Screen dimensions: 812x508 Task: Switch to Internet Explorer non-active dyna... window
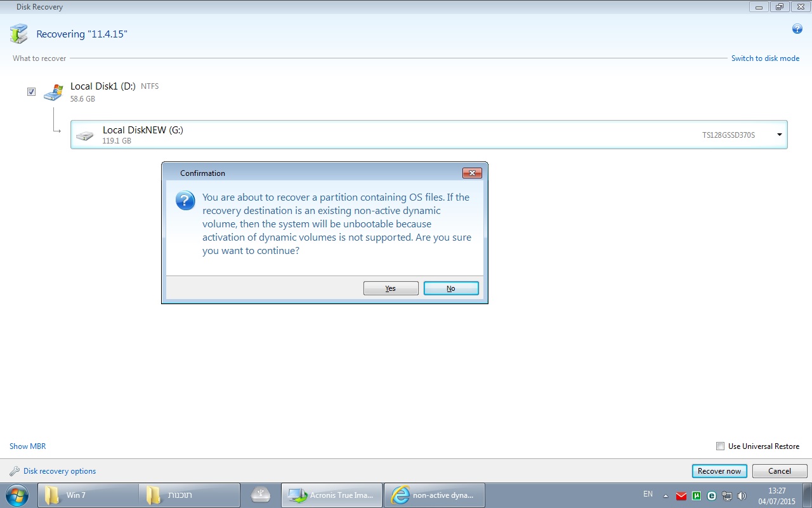coord(434,495)
